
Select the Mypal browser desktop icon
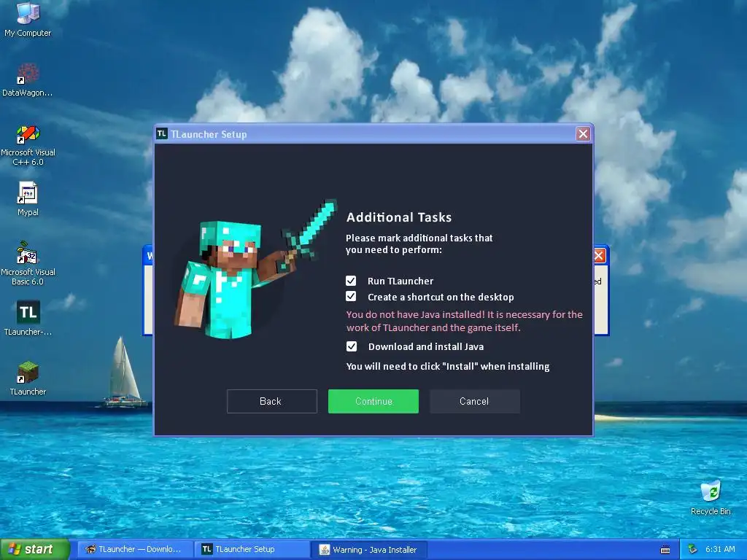[28, 199]
